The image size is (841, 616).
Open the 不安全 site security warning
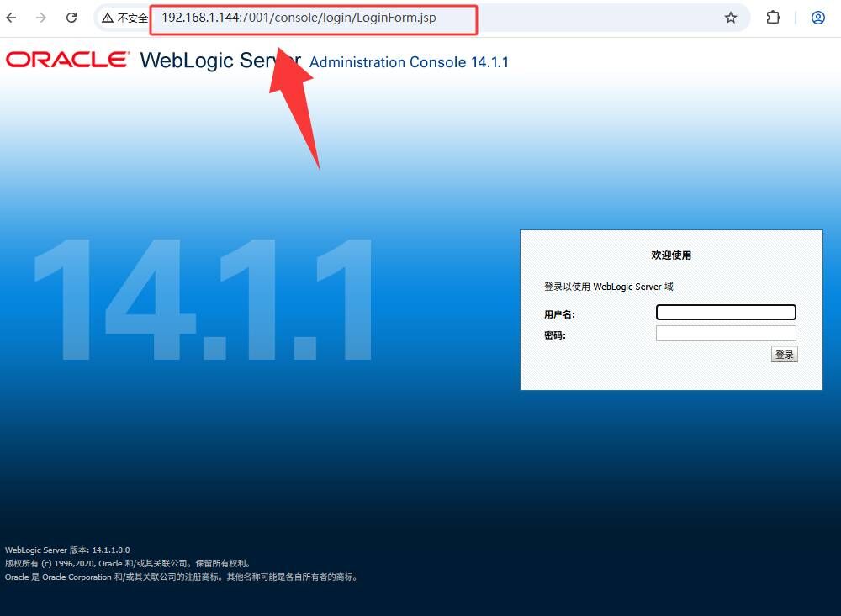pos(124,18)
